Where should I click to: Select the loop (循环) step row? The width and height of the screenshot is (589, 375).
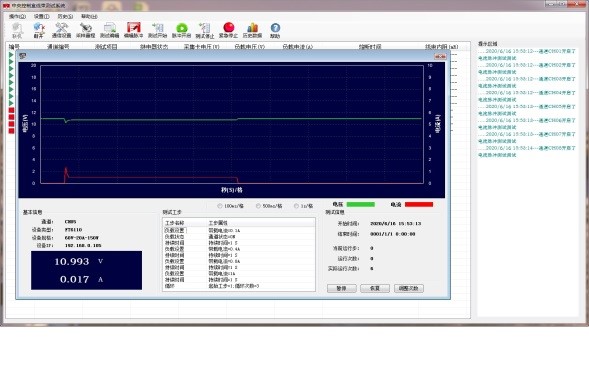239,286
